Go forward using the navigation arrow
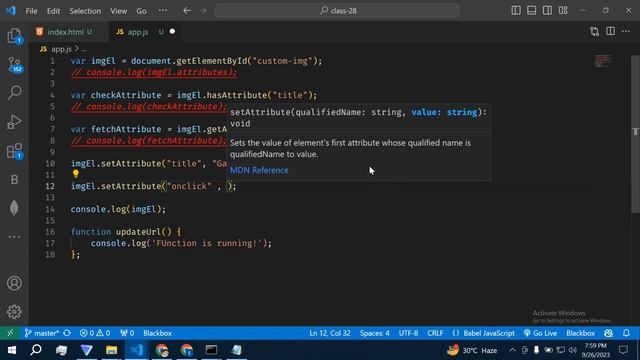 click(x=203, y=11)
